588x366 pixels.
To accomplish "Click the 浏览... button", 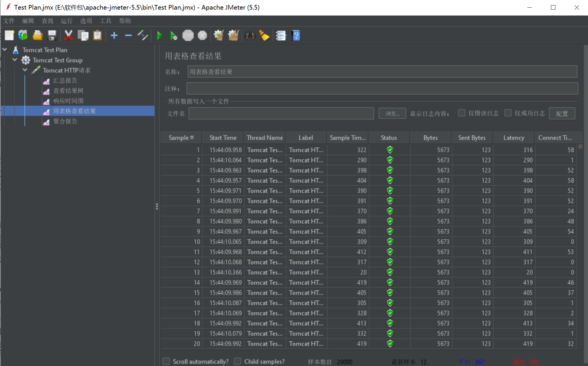I will pyautogui.click(x=392, y=113).
